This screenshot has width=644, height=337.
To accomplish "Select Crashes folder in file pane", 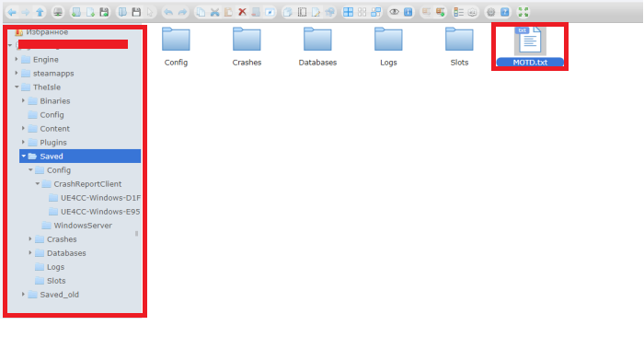I will pos(247,46).
